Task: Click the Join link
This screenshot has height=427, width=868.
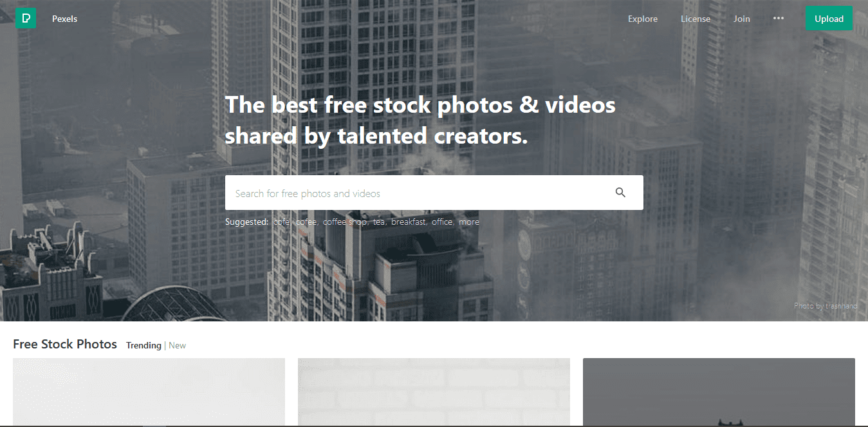Action: pyautogui.click(x=742, y=19)
